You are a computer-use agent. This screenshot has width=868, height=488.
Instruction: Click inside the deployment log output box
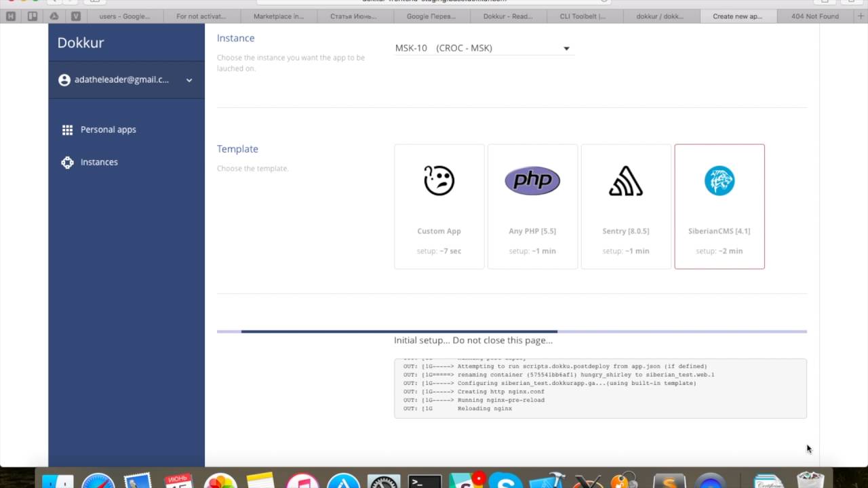pos(600,388)
